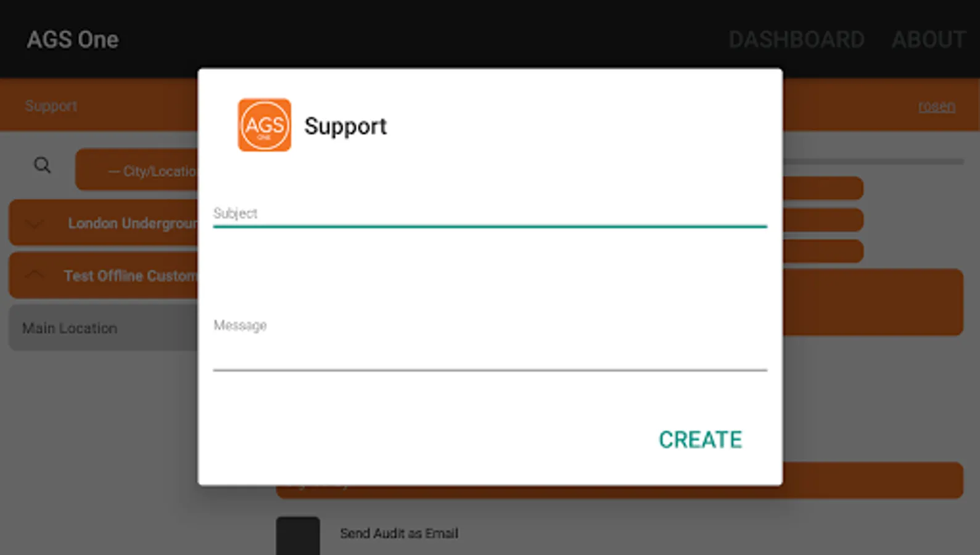
Task: Click the CREATE button
Action: pyautogui.click(x=700, y=440)
